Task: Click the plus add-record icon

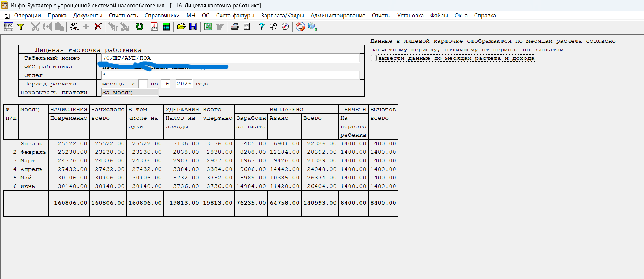Action: [86, 26]
